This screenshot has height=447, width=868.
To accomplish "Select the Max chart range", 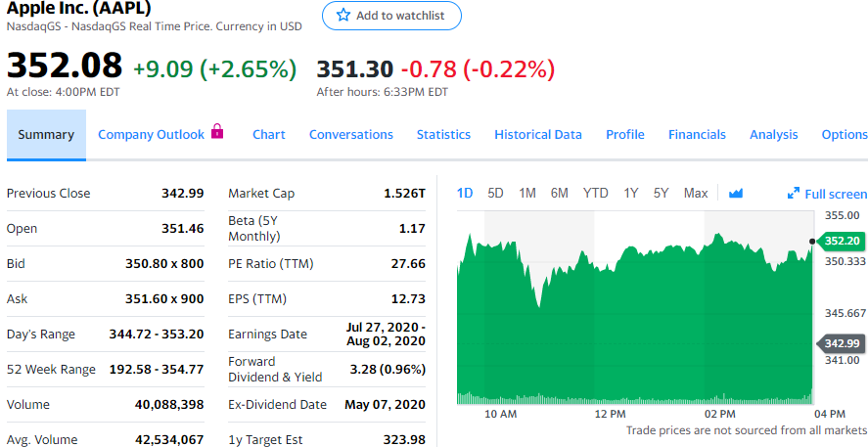I will point(696,193).
